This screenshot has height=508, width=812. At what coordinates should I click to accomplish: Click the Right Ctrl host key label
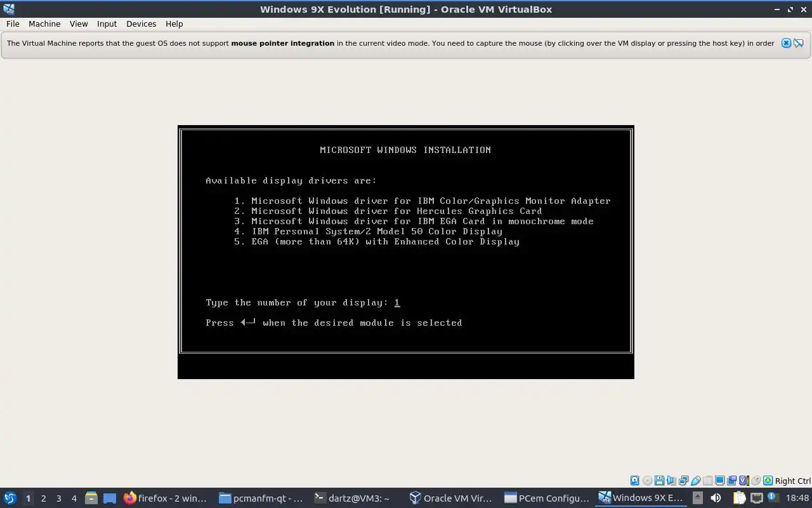point(792,481)
